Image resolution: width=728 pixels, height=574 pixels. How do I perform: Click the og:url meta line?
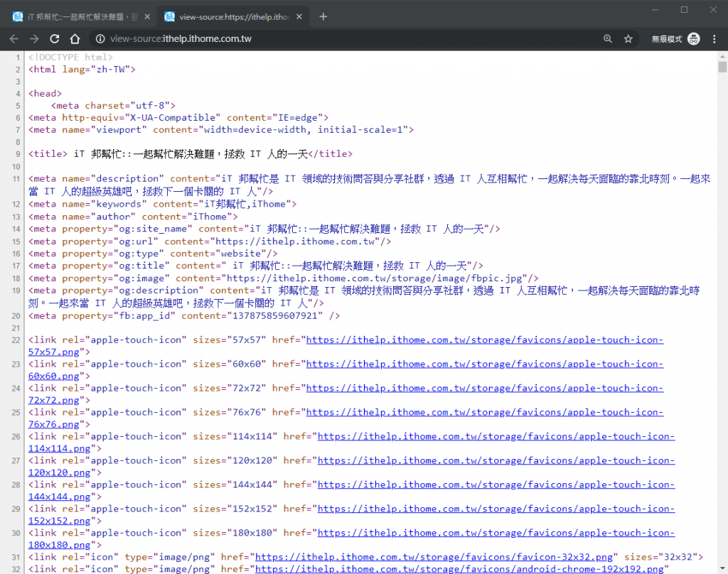click(x=210, y=242)
